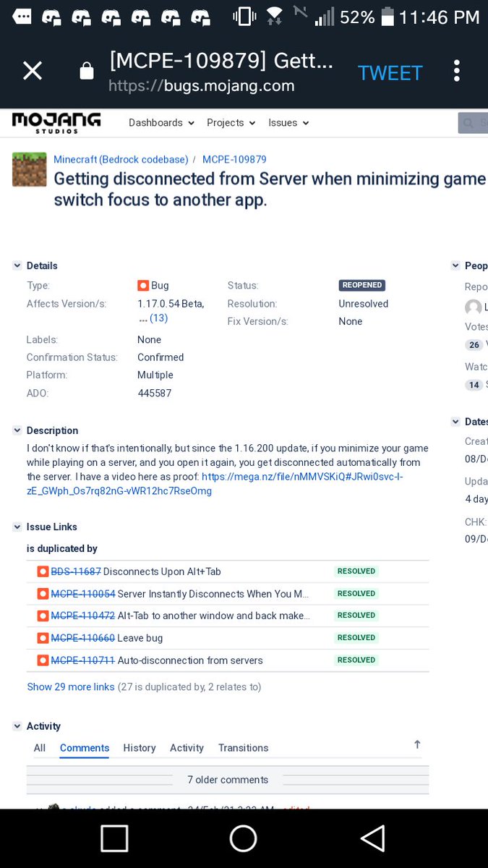Click the 1.17.0.54 Beta version value
This screenshot has width=488, height=868.
pyautogui.click(x=171, y=304)
